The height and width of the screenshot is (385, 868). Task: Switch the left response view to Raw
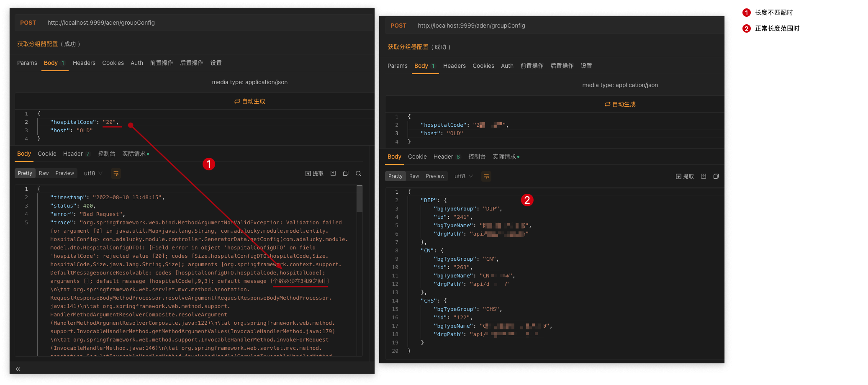tap(44, 173)
